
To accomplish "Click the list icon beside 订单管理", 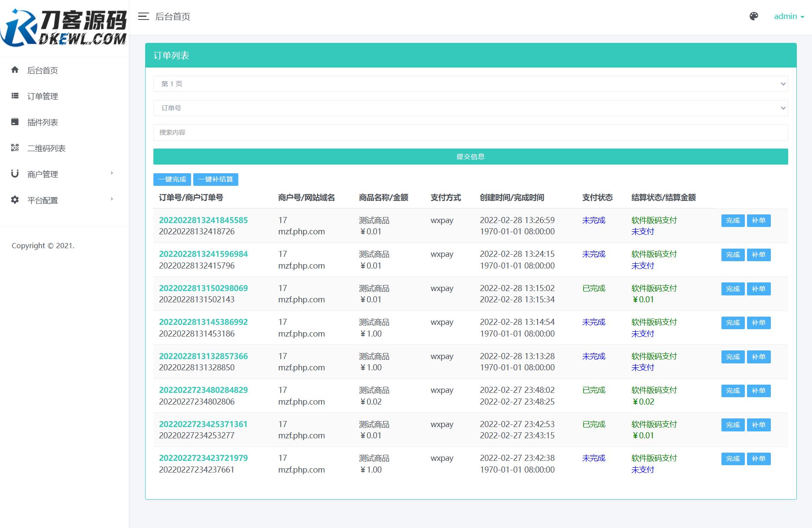I will [15, 96].
